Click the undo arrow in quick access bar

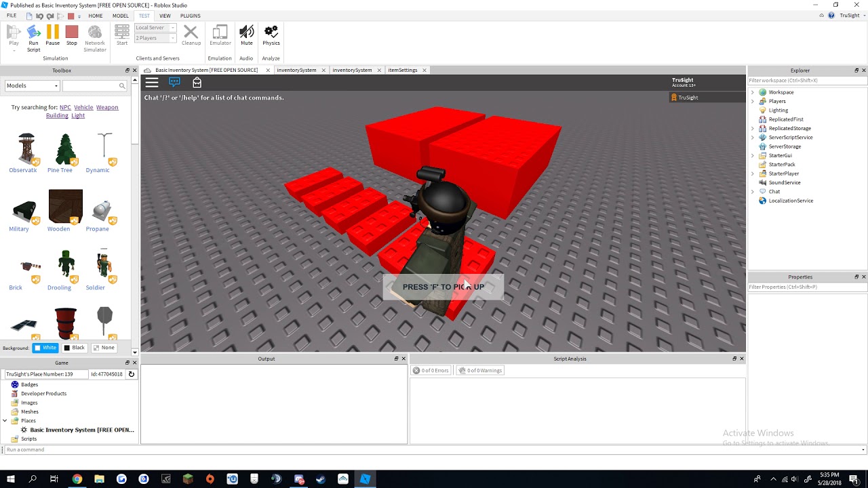[39, 16]
